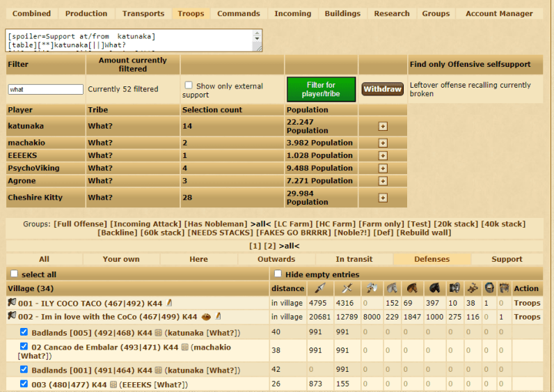Expand Agrone row with plus button
554x392 pixels.
pyautogui.click(x=383, y=181)
